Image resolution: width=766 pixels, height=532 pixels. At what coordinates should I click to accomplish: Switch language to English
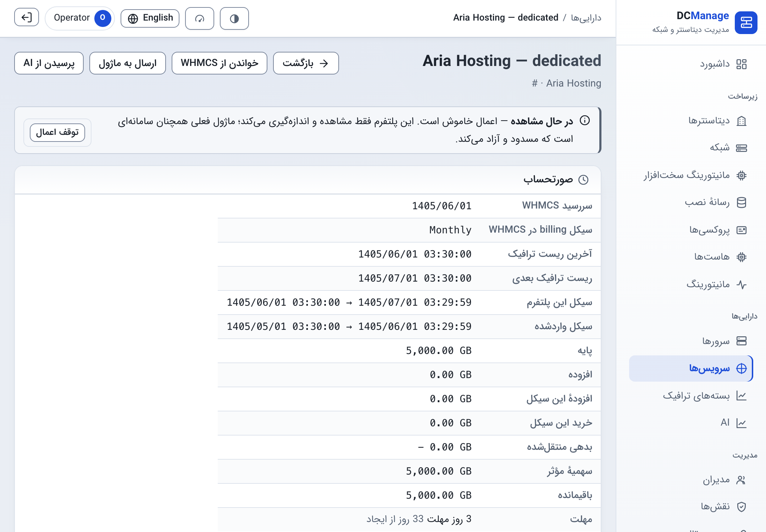point(150,18)
